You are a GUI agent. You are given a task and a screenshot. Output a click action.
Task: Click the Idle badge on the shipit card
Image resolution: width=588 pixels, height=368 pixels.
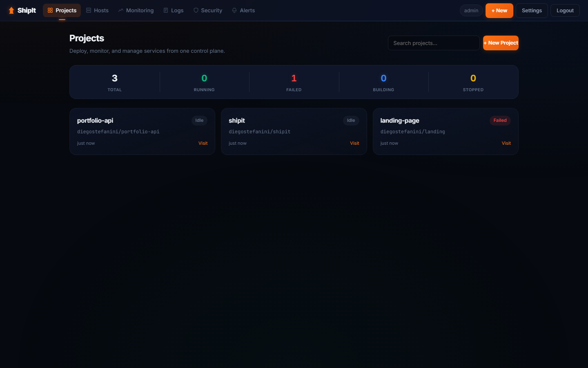point(351,120)
